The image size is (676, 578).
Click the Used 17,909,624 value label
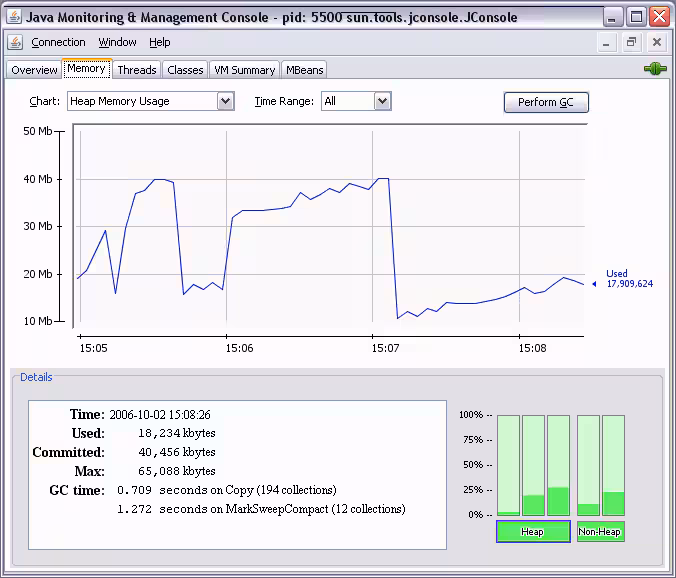[629, 278]
